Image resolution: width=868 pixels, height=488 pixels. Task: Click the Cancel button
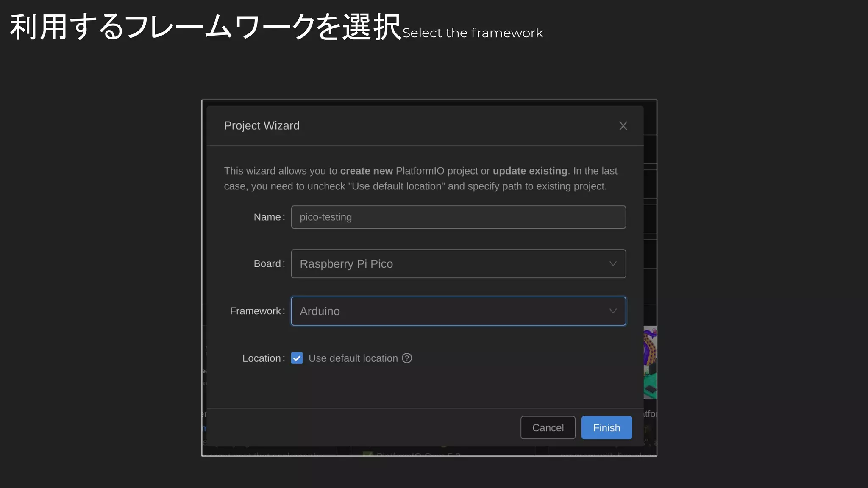pos(548,427)
